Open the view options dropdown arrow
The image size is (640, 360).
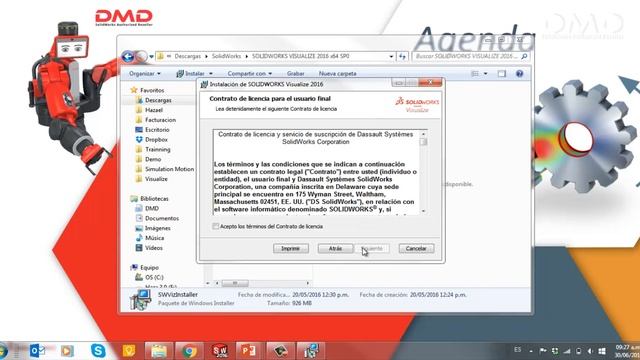point(485,73)
